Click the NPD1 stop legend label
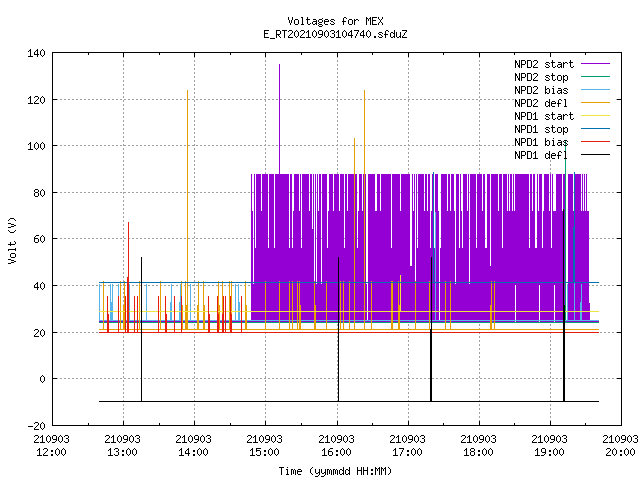Image resolution: width=640 pixels, height=480 pixels. (x=541, y=129)
